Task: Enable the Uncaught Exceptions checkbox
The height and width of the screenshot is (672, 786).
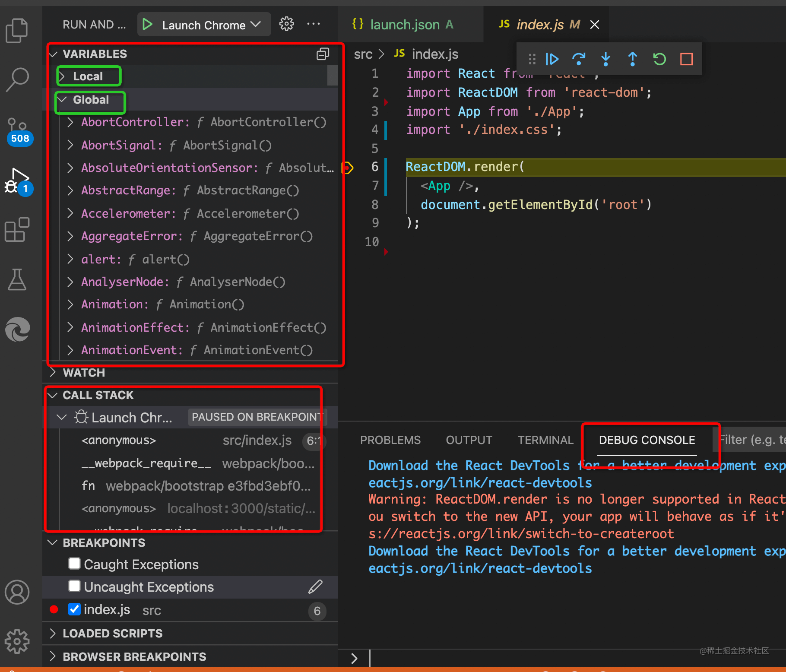Action: [74, 586]
